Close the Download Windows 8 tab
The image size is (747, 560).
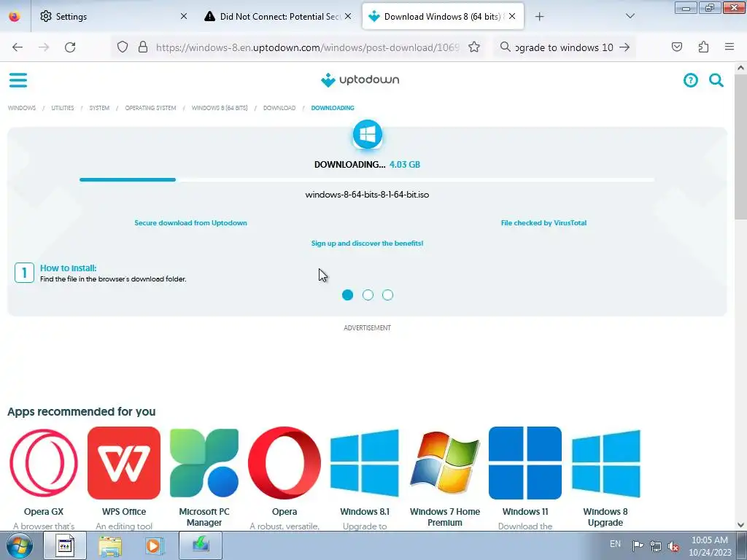pos(512,17)
